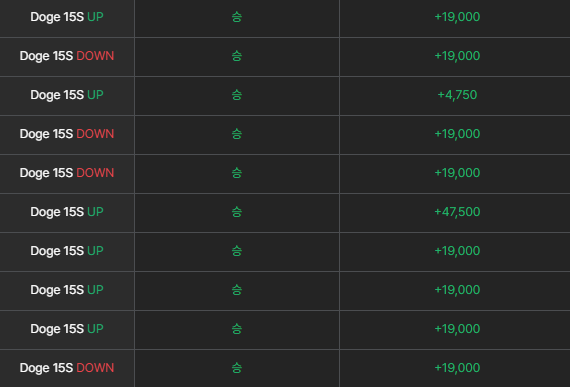Viewport: 570px width, 387px height.
Task: Click the 승 result in the +4,750 row
Action: [237, 95]
